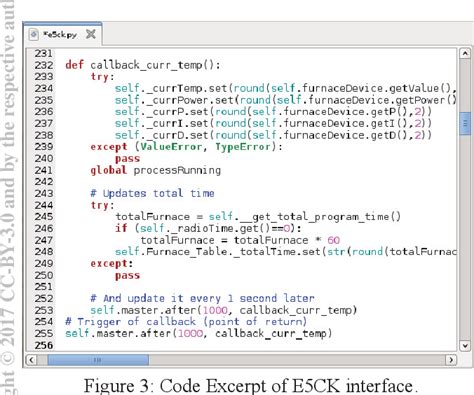This screenshot has height=395, width=474.
Task: Click '# Trigger of callback (point of return)' comment
Action: coord(186,322)
